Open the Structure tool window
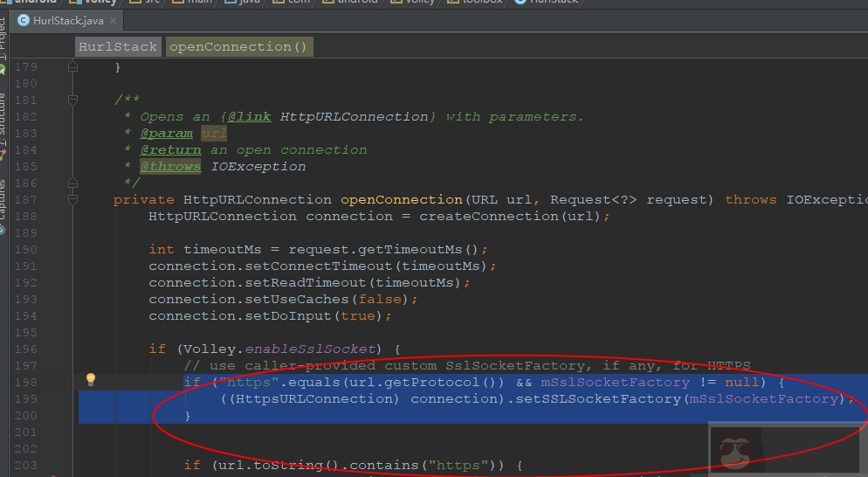 coord(3,118)
